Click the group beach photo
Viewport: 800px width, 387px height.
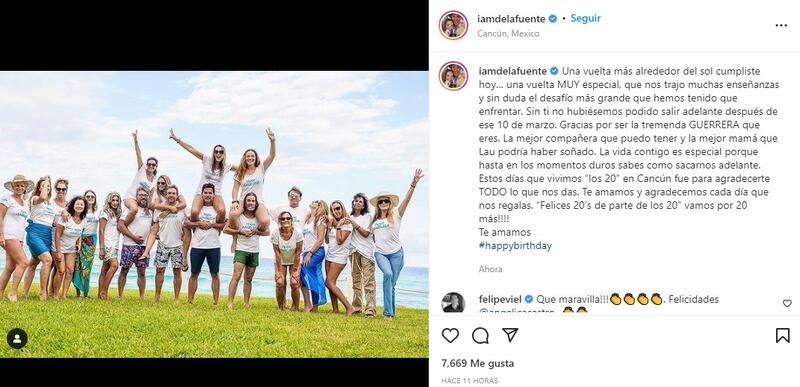[x=214, y=214]
